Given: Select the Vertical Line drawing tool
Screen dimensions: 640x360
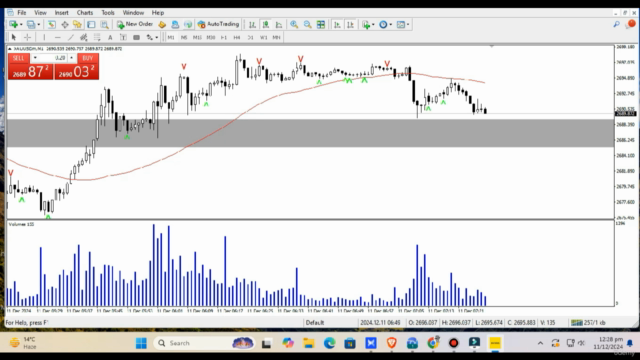Looking at the screenshot, I should (44, 37).
